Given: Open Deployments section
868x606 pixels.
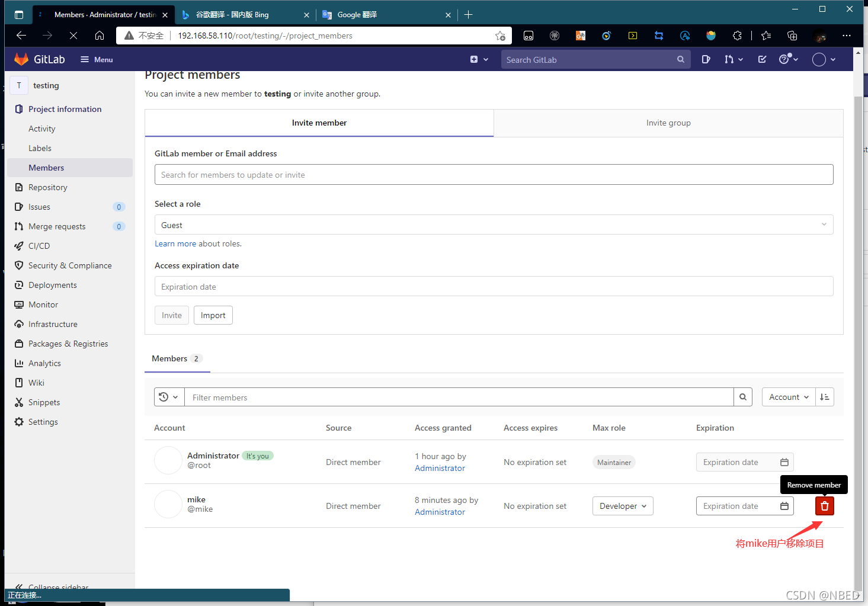Looking at the screenshot, I should pos(52,285).
